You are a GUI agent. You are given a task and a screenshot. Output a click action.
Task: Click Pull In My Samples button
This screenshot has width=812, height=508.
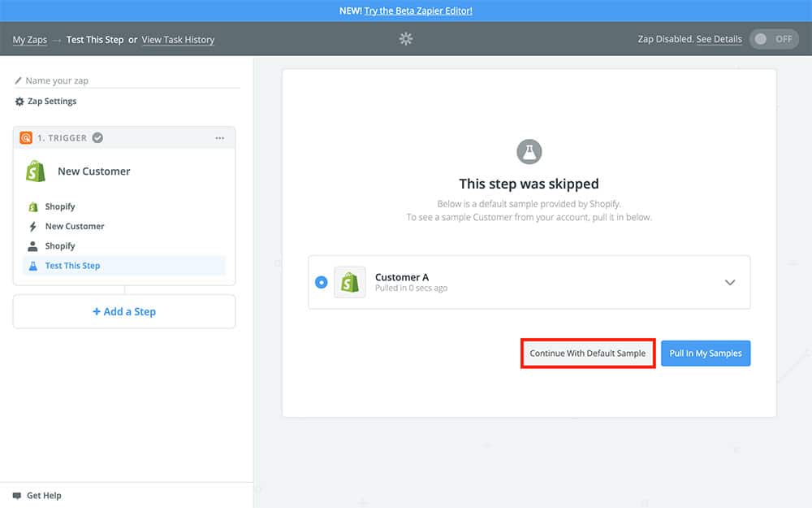(705, 354)
